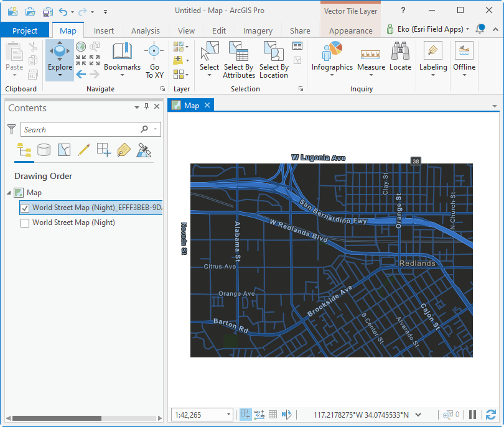Switch to List By Labeling

(x=124, y=150)
